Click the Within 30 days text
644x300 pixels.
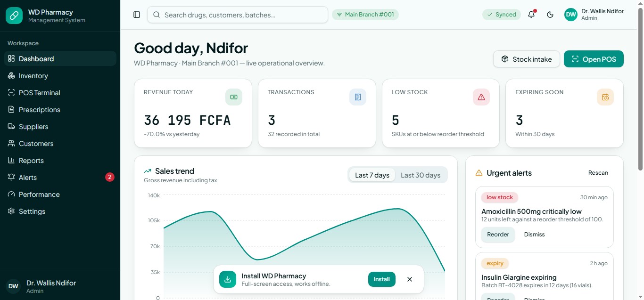tap(535, 134)
